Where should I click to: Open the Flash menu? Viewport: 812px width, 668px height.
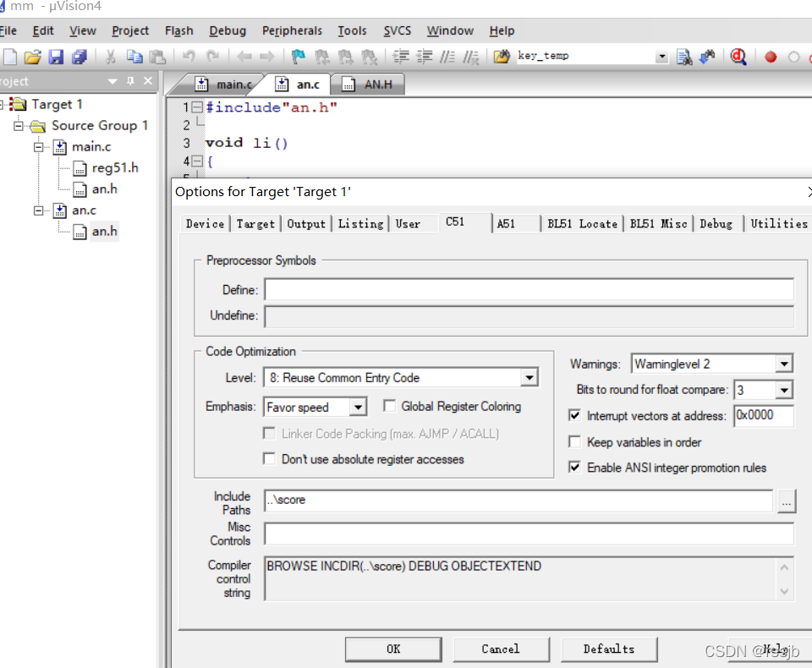pyautogui.click(x=179, y=30)
